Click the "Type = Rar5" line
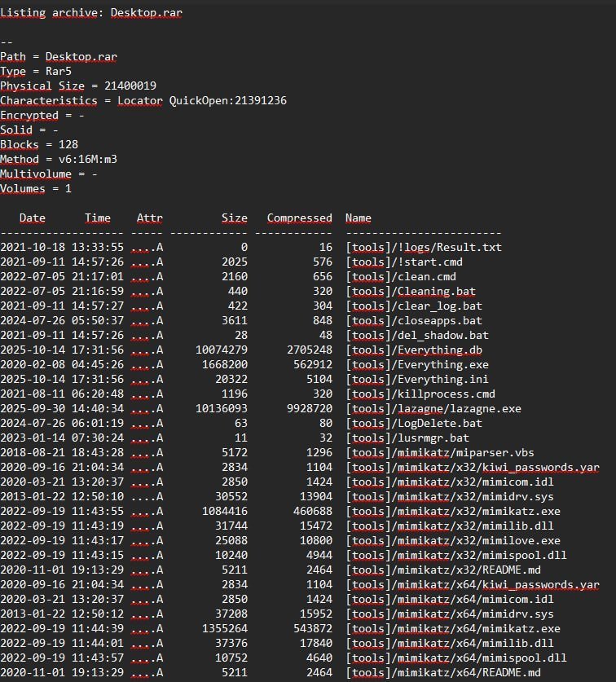This screenshot has width=616, height=682. coord(39,72)
